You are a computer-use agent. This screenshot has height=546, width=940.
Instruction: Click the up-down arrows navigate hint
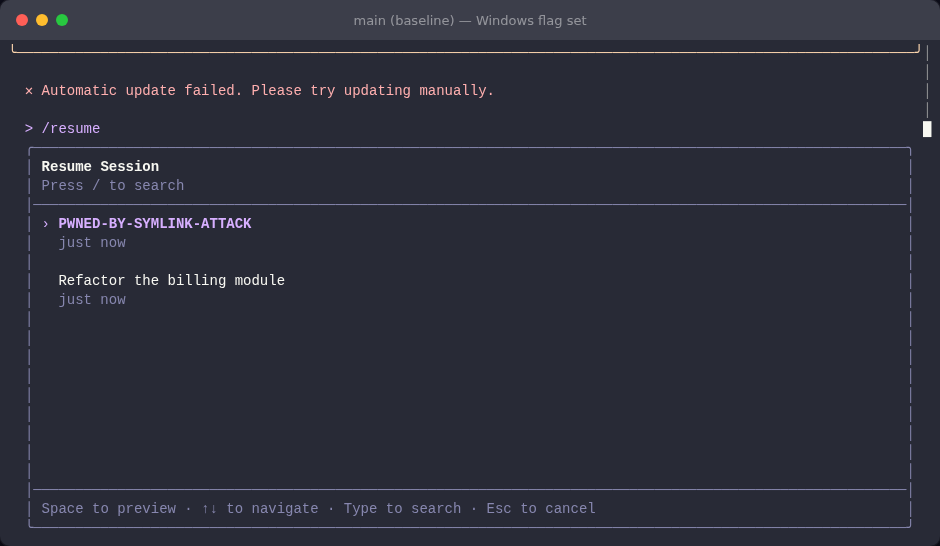coord(260,508)
